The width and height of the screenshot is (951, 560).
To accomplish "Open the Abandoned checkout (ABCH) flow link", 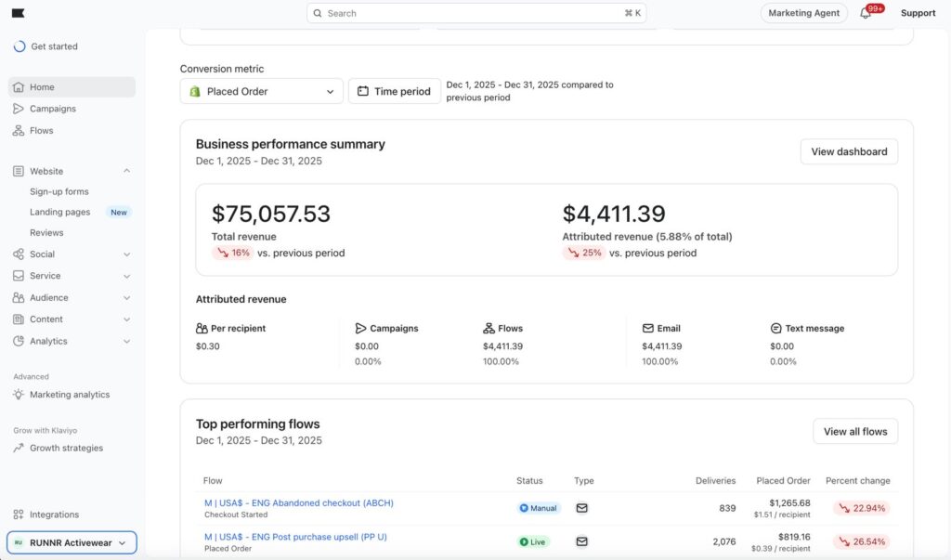I will coord(298,503).
